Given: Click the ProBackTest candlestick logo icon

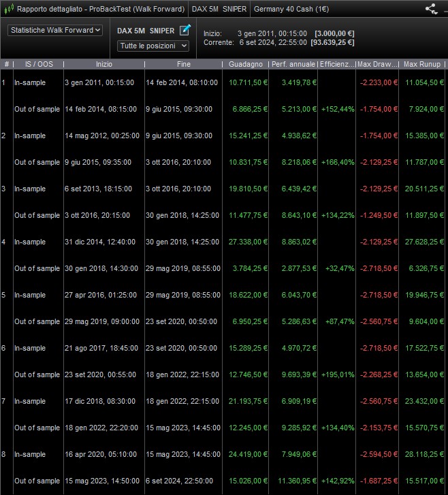Looking at the screenshot, I should pyautogui.click(x=9, y=9).
